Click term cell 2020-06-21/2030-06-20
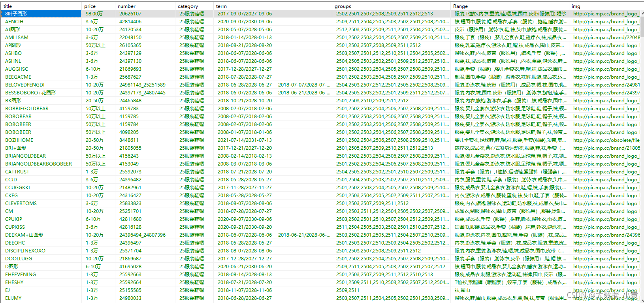644x303 pixels. (x=273, y=267)
